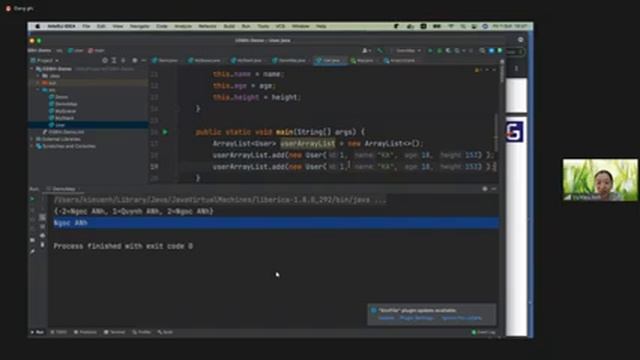The width and height of the screenshot is (640, 360).
Task: Click the green run gutter icon beside main method
Action: (165, 132)
